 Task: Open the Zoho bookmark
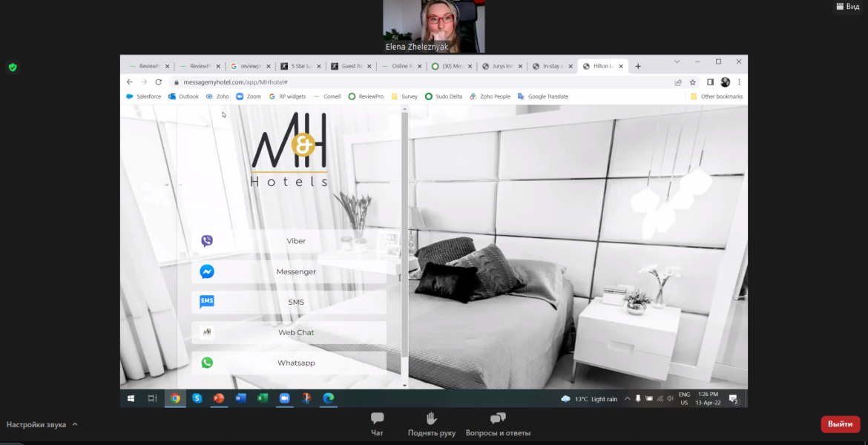[x=217, y=96]
